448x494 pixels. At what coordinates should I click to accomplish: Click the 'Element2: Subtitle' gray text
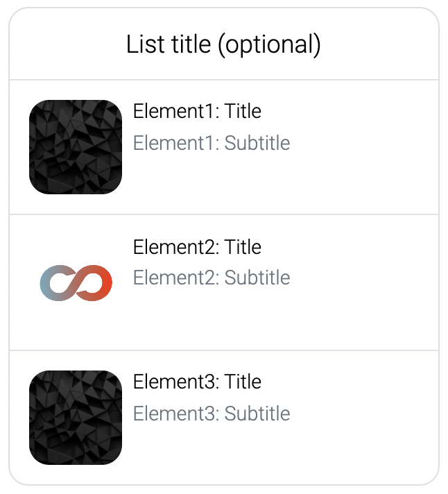coord(212,278)
